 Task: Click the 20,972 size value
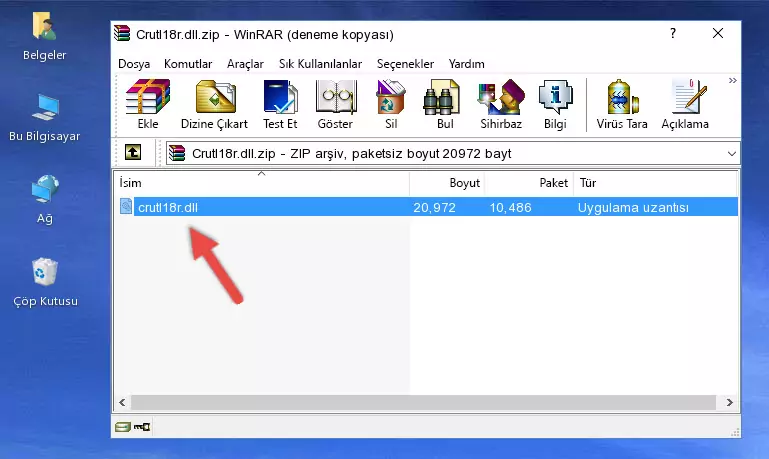pyautogui.click(x=434, y=207)
